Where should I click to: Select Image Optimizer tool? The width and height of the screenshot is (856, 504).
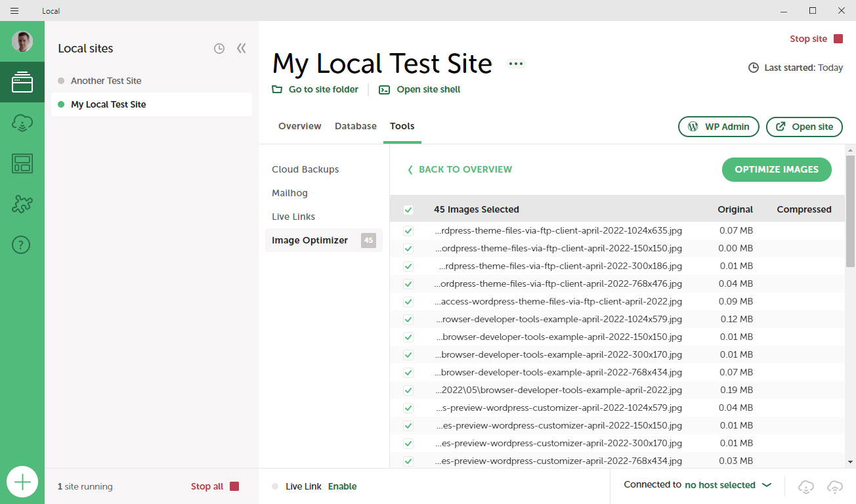pyautogui.click(x=324, y=240)
